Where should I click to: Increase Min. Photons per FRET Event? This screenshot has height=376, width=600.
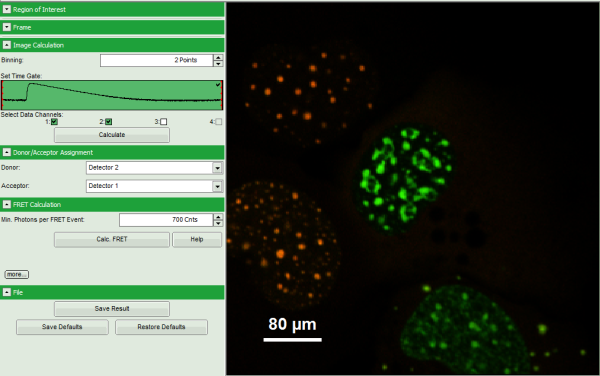pyautogui.click(x=218, y=217)
